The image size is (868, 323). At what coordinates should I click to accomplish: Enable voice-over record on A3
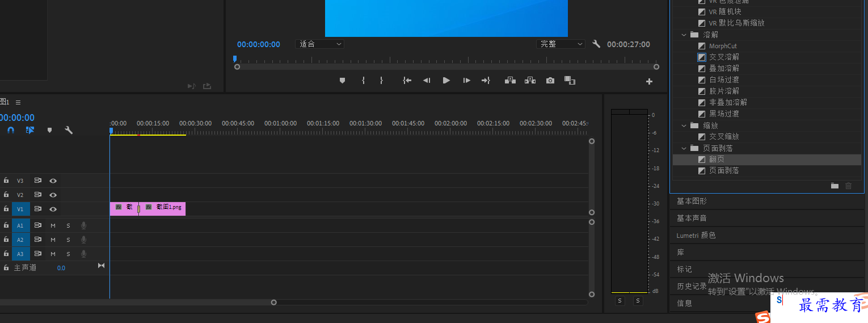click(83, 254)
